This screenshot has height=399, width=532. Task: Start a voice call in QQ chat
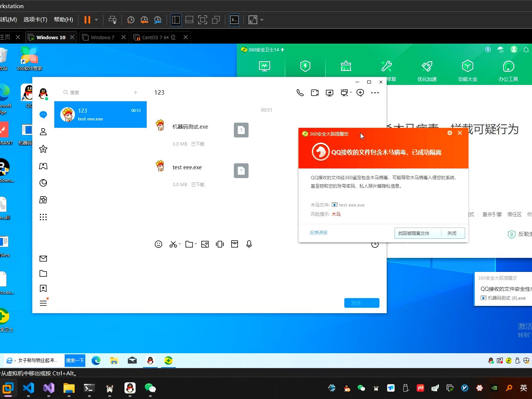pyautogui.click(x=300, y=93)
